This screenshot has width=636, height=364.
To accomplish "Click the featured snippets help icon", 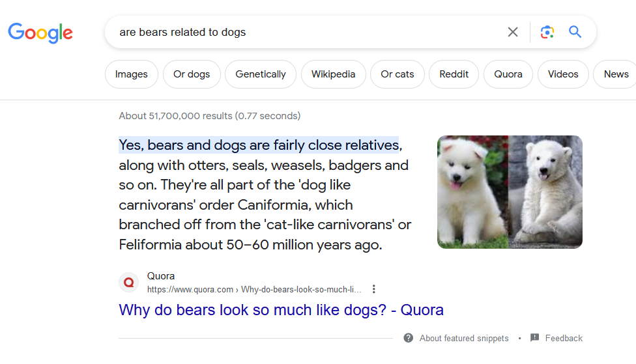I will [x=409, y=338].
